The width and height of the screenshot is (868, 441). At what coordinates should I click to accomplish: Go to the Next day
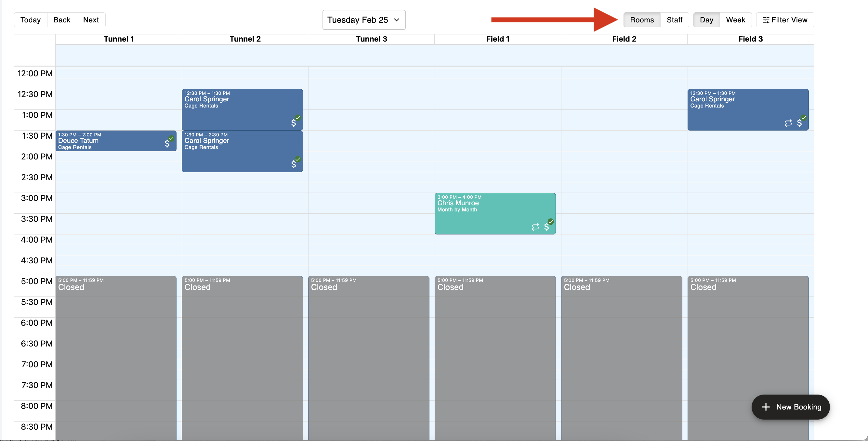(x=91, y=20)
